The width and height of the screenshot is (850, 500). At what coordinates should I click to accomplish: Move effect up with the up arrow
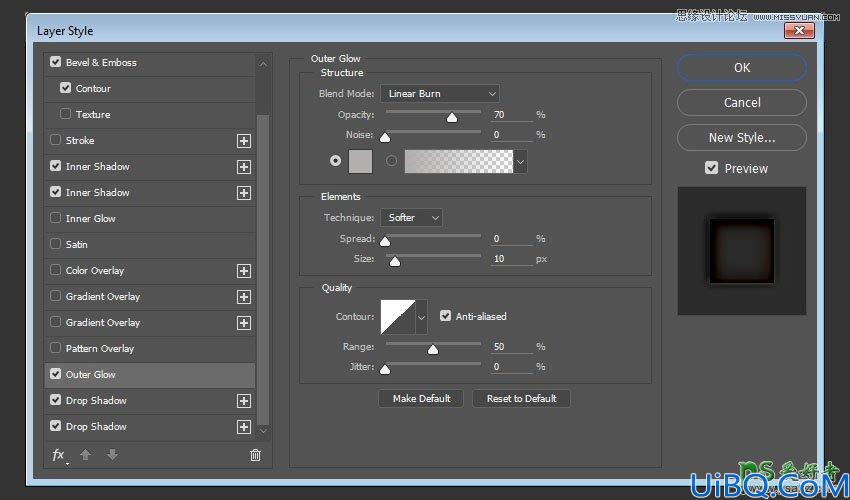coord(85,455)
